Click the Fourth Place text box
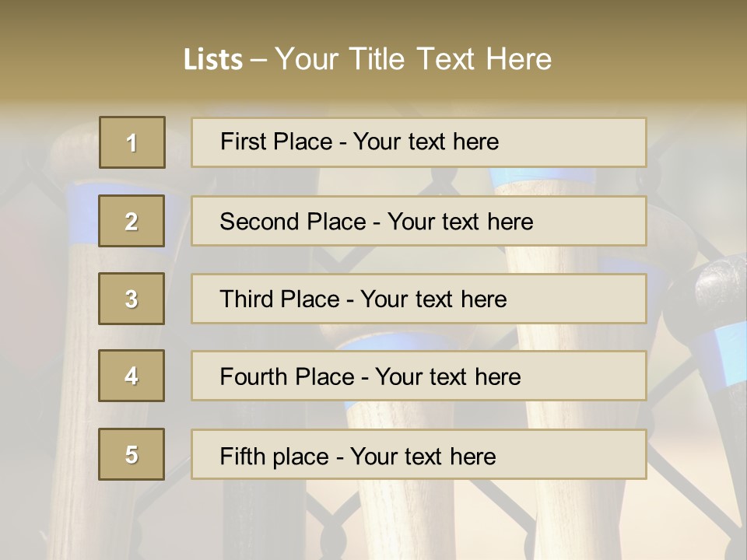Viewport: 747px width, 560px height. [x=419, y=376]
